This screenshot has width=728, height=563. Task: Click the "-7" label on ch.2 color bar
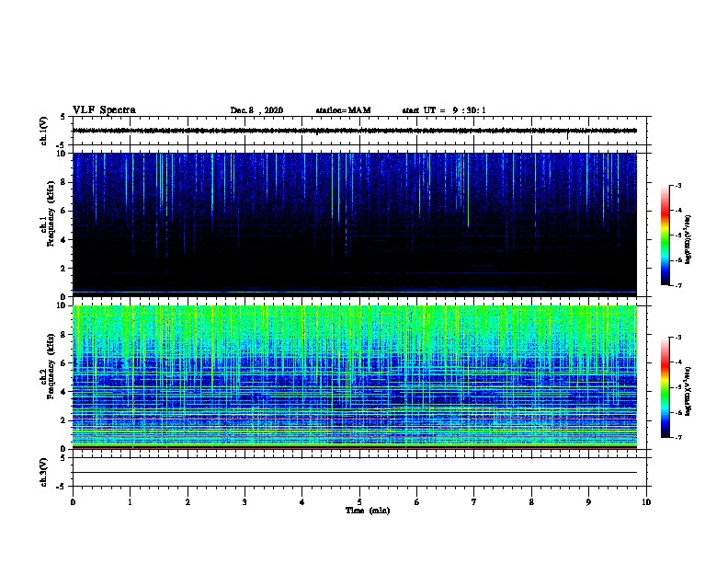(x=677, y=437)
